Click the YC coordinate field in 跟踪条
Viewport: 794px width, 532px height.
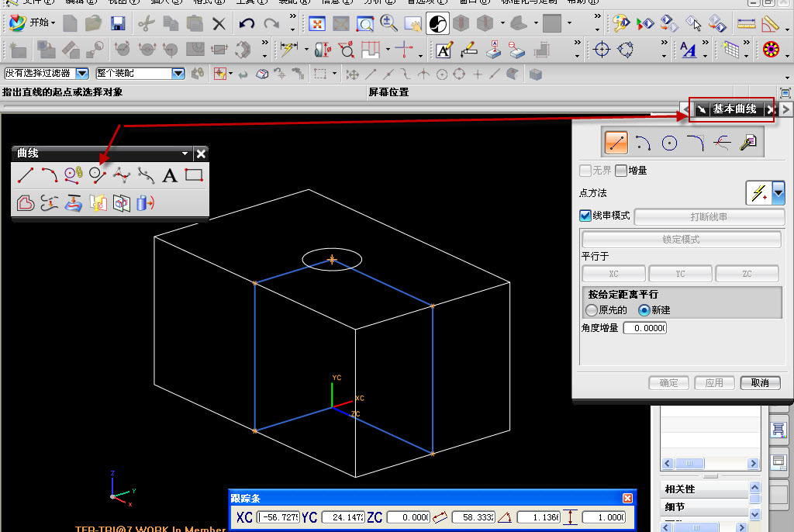point(343,517)
